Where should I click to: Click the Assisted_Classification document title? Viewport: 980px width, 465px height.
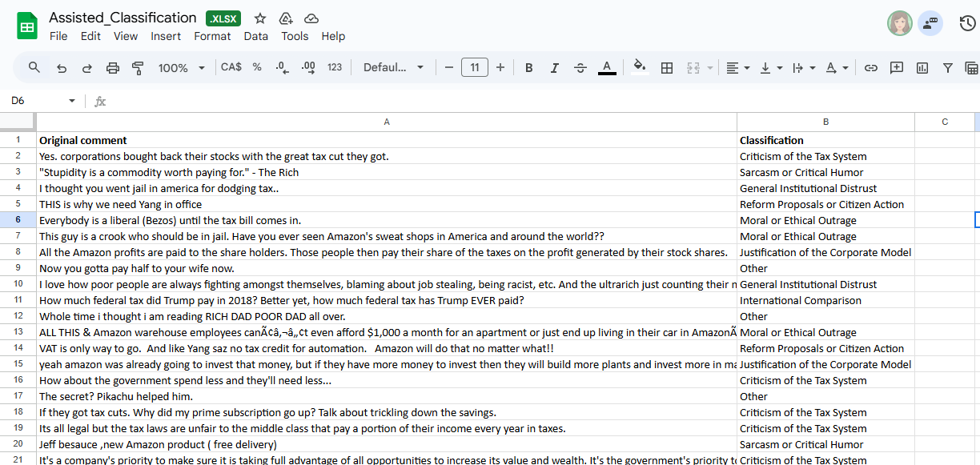[x=122, y=18]
